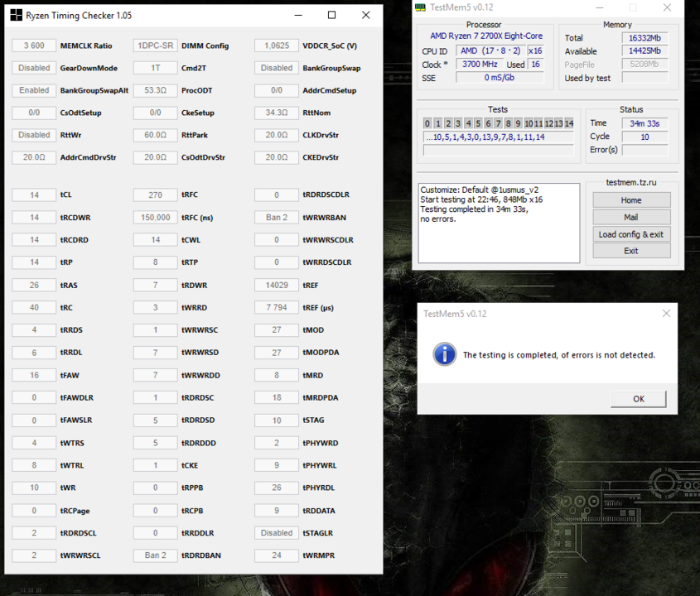Click the Exit button in TestMem5
Screen dimensions: 700x596
tap(631, 251)
